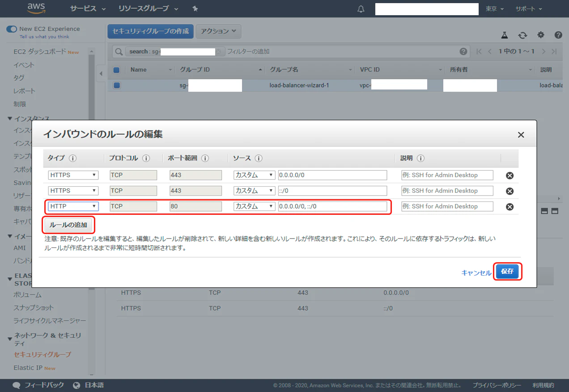Viewport: 569px width, 392px height.
Task: Open source dropdown for ::/0 HTTPS rule
Action: click(x=254, y=191)
